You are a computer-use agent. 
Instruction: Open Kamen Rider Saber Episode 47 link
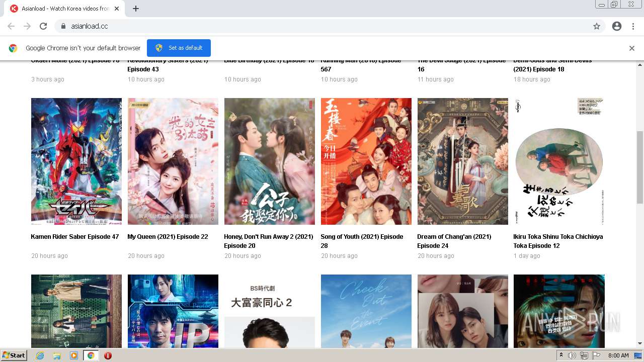coord(75,237)
